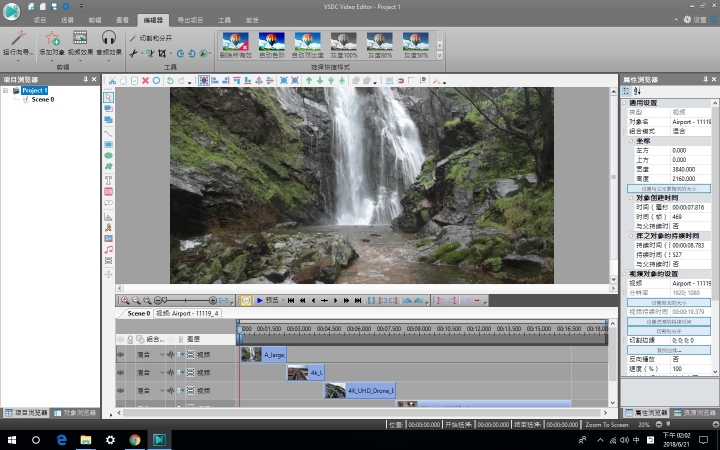Image resolution: width=720 pixels, height=450 pixels.
Task: Open the Run Wizard tool
Action: pos(18,43)
